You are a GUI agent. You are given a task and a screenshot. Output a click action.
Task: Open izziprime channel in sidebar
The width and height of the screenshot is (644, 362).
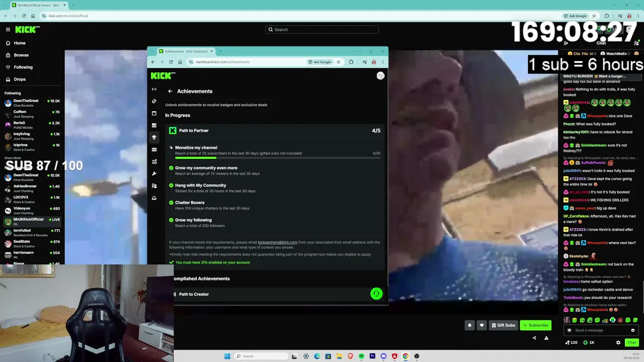32,147
